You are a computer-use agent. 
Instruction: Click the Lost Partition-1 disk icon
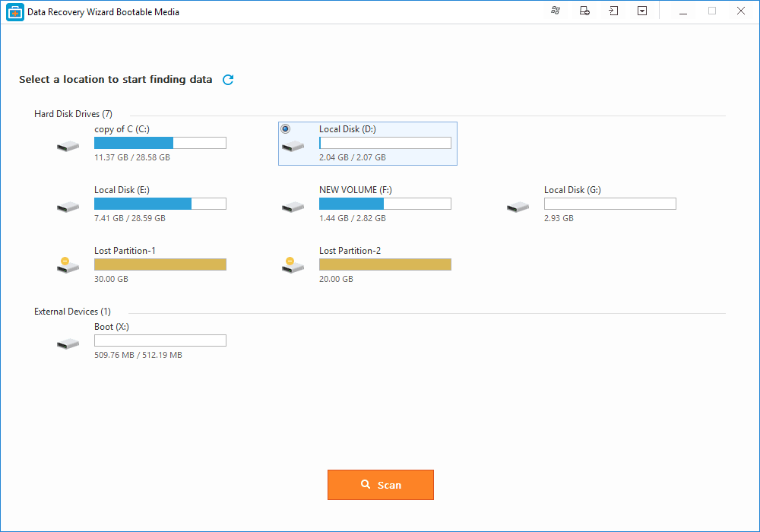pos(68,267)
